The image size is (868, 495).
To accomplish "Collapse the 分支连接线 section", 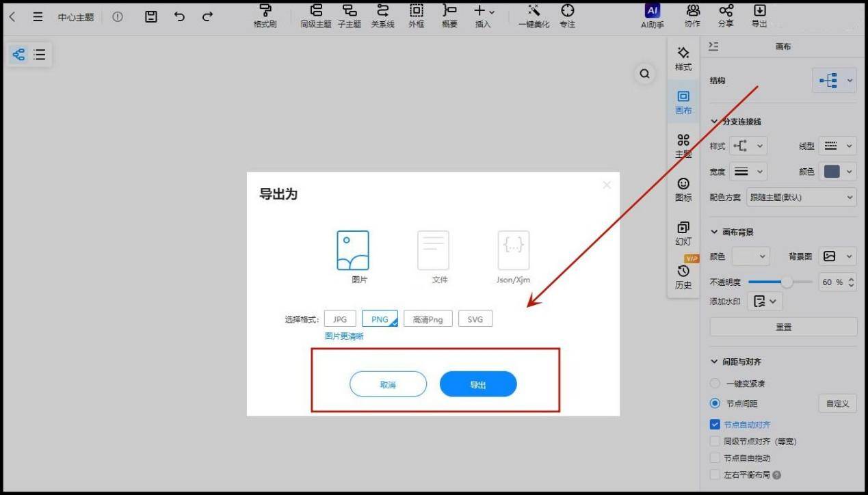I will 714,122.
